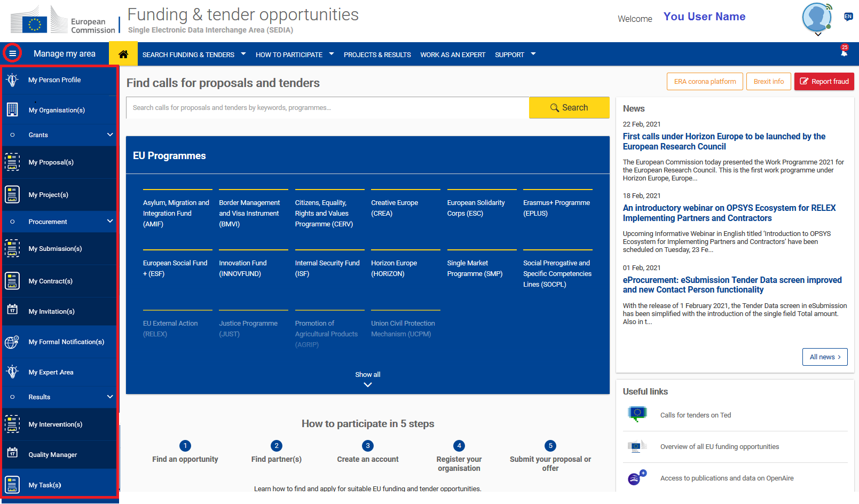The image size is (859, 504).
Task: Open EU External Action (RELEX) link
Action: (x=170, y=328)
